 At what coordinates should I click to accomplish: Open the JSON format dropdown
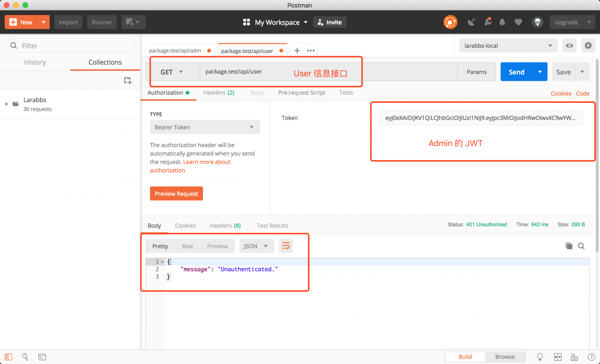pyautogui.click(x=256, y=246)
